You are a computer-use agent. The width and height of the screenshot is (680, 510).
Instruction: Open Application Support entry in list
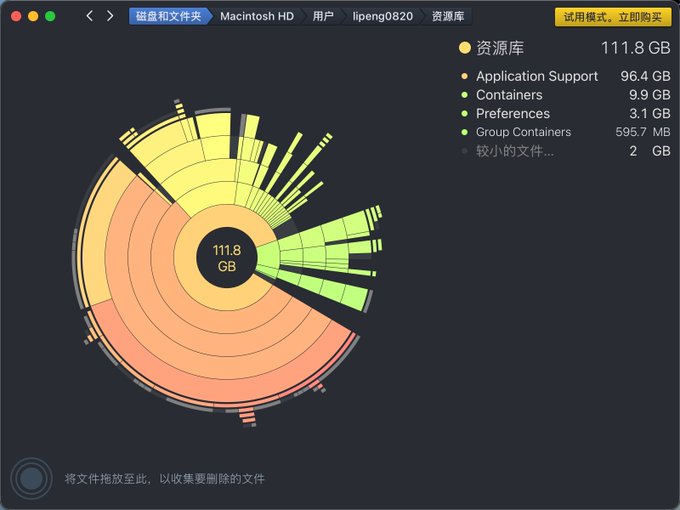536,76
